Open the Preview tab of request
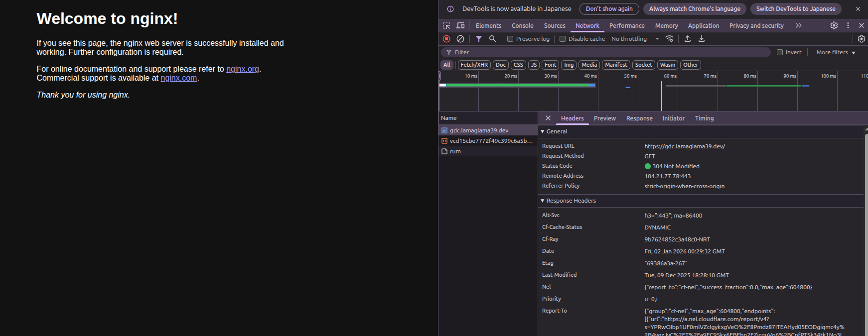The height and width of the screenshot is (336, 868). pyautogui.click(x=605, y=118)
